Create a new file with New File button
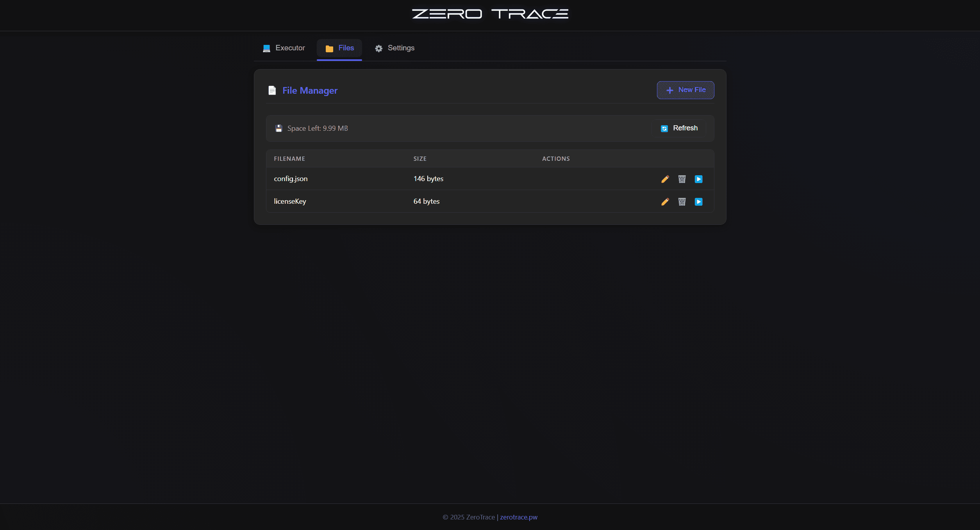Screen dimensions: 980x530 pyautogui.click(x=685, y=90)
